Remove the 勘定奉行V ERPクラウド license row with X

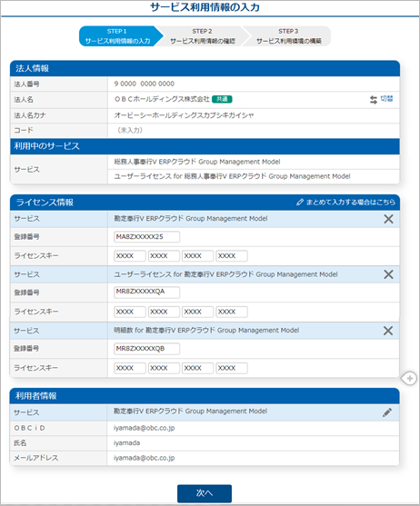click(388, 219)
